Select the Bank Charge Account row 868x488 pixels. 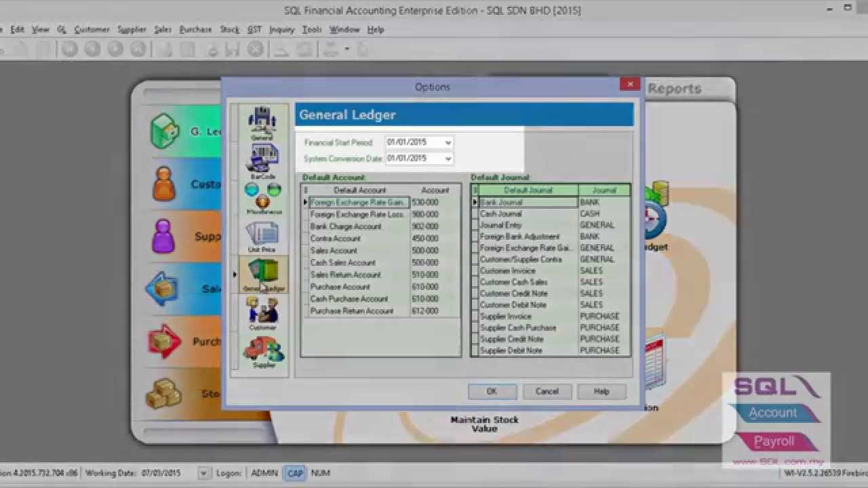pyautogui.click(x=381, y=226)
